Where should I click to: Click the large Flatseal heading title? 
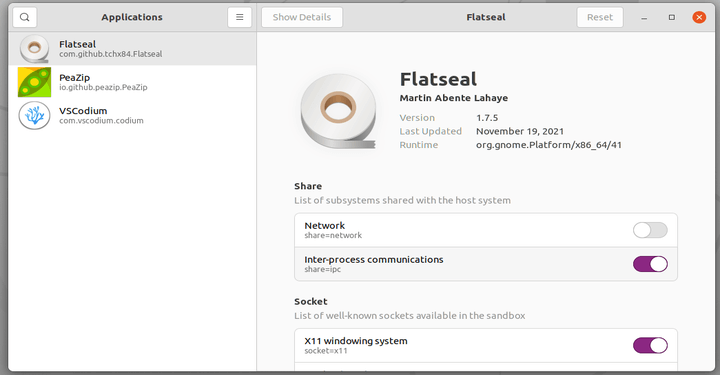439,79
